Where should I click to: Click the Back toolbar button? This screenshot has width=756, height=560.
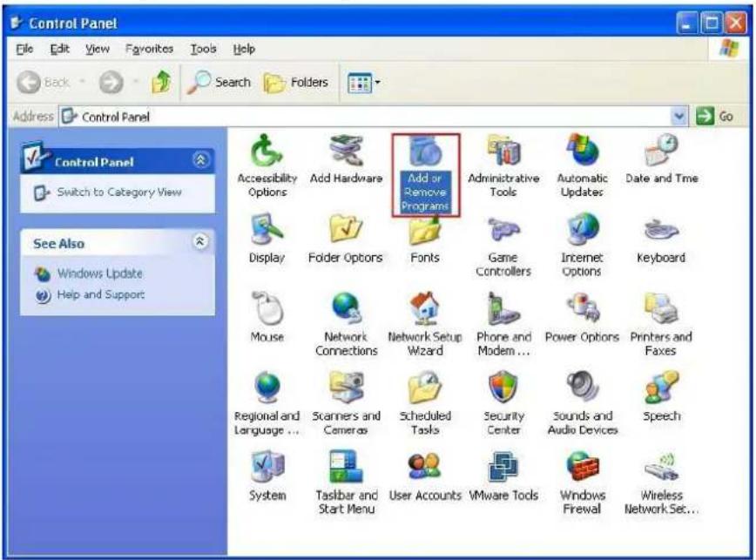coord(44,83)
